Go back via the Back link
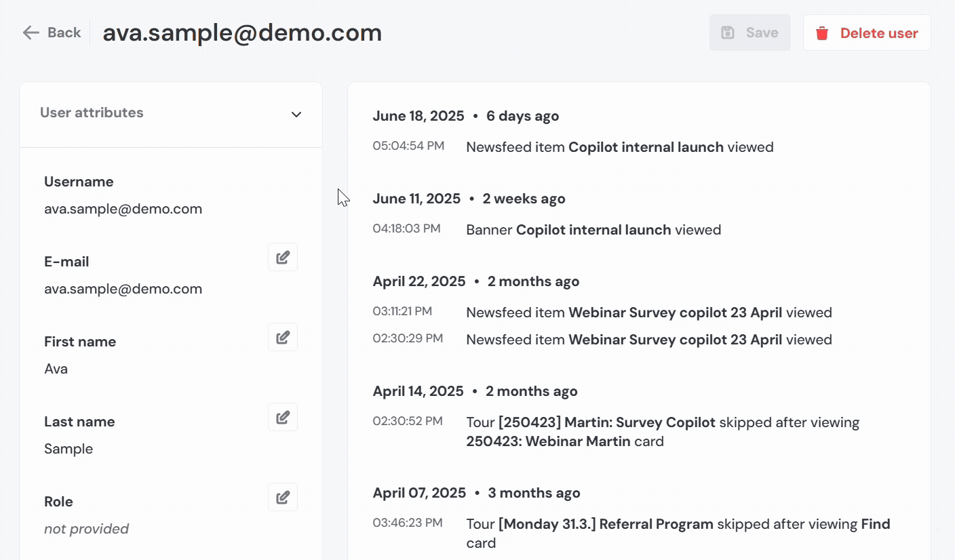 pyautogui.click(x=64, y=33)
